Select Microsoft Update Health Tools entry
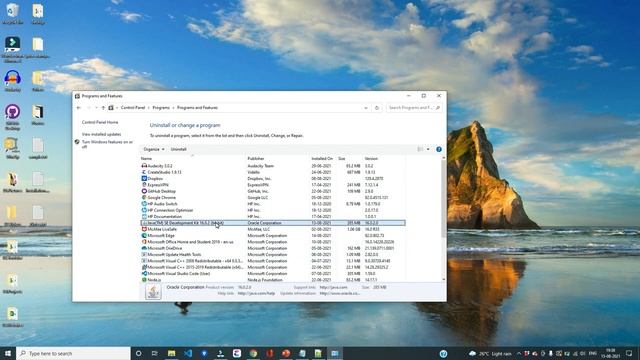Image resolution: width=640 pixels, height=360 pixels. tap(273, 255)
